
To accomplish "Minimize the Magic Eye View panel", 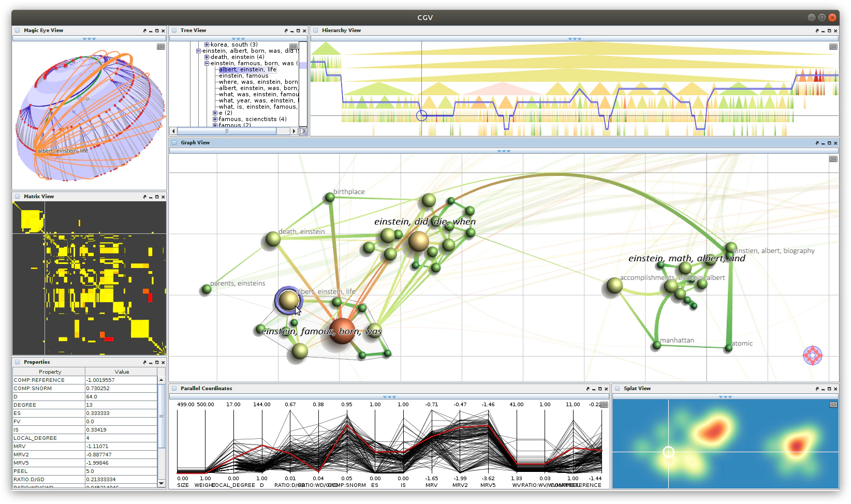I will (x=151, y=32).
